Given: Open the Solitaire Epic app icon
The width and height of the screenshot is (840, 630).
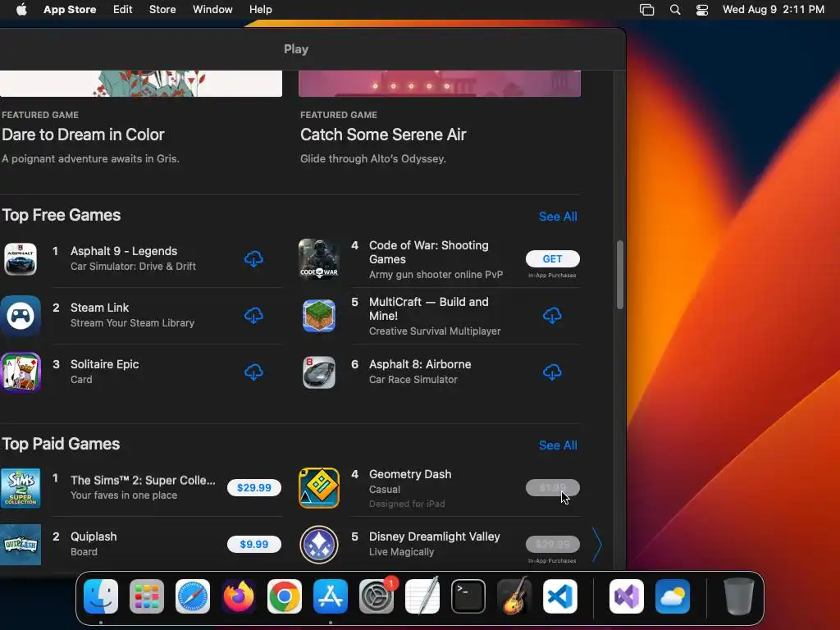Looking at the screenshot, I should [21, 372].
